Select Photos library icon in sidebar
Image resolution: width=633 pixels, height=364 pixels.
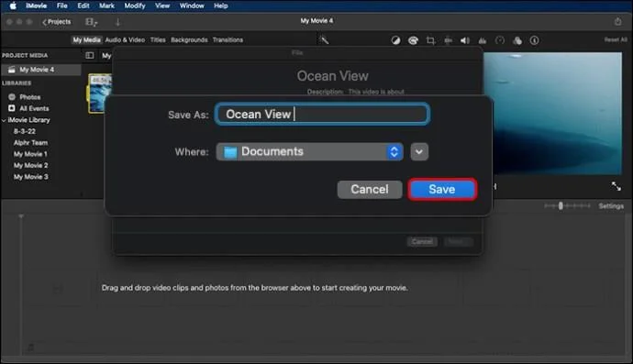tap(12, 97)
